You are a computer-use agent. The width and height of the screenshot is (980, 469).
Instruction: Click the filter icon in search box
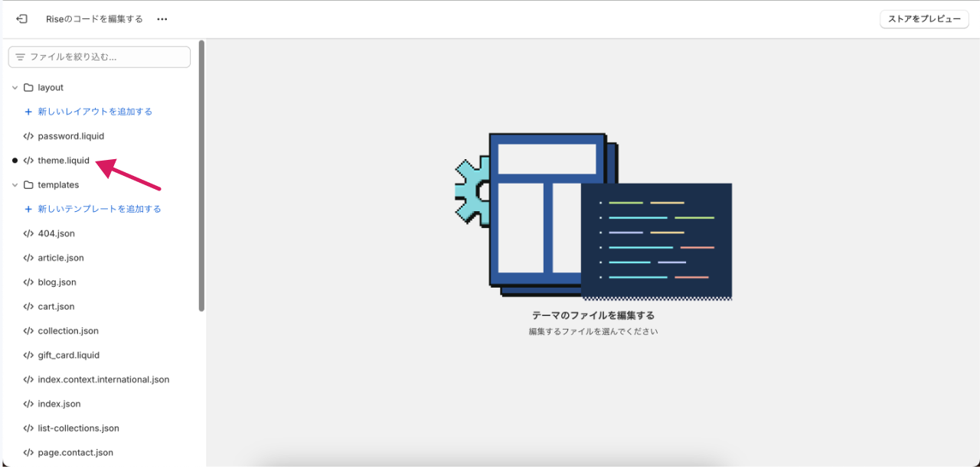click(20, 57)
